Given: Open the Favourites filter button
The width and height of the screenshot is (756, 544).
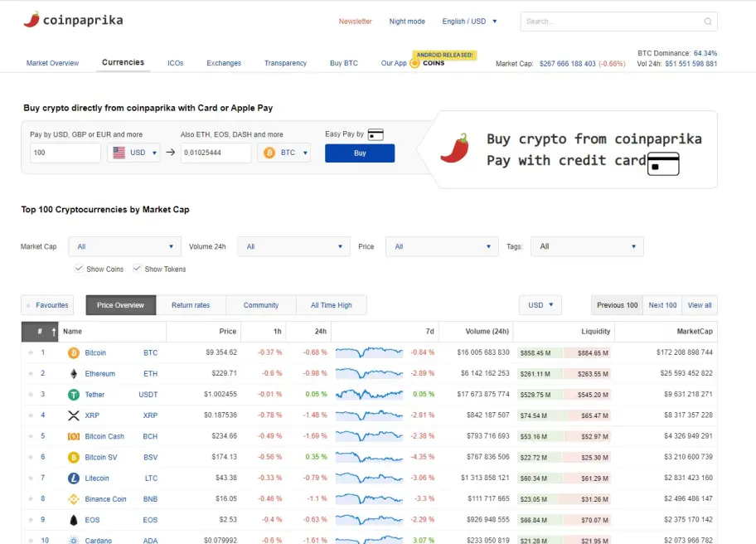Looking at the screenshot, I should click(47, 305).
